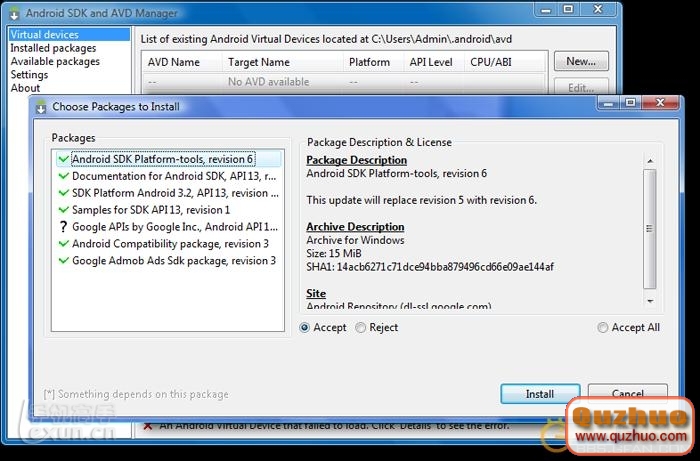Select the Google Admob Ads Sdk package, revision 3 row
Viewport: 700px width, 461px height.
(x=169, y=261)
